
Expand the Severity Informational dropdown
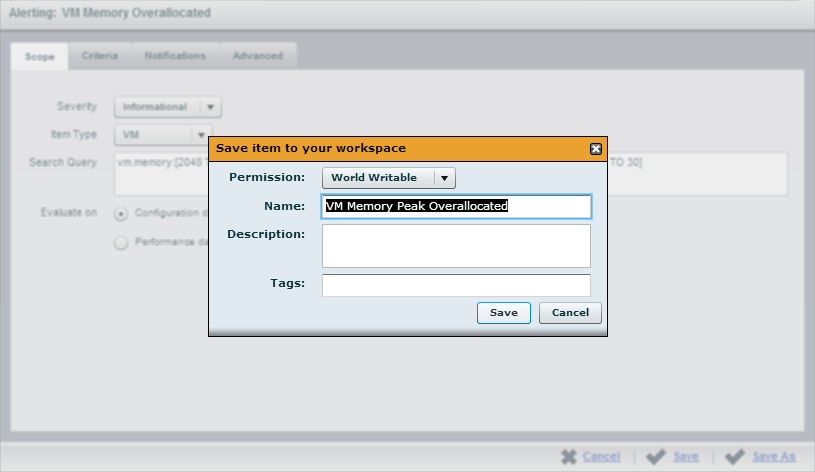pyautogui.click(x=168, y=107)
